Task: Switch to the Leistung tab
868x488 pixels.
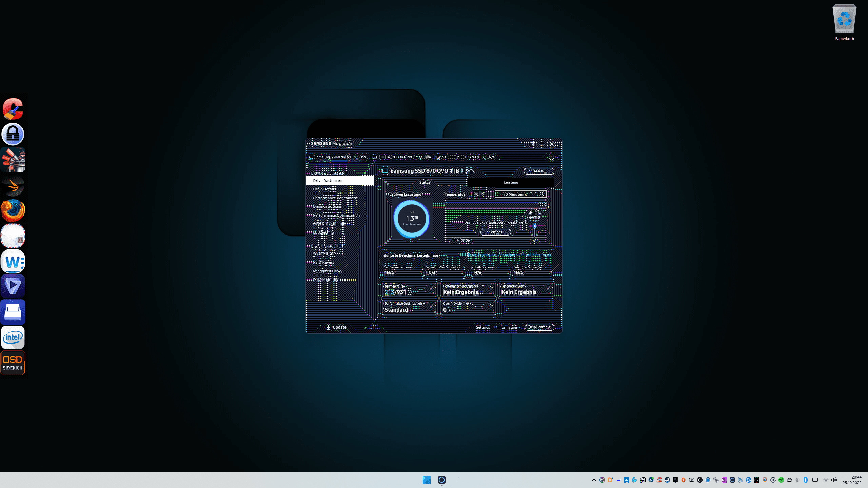Action: click(511, 182)
